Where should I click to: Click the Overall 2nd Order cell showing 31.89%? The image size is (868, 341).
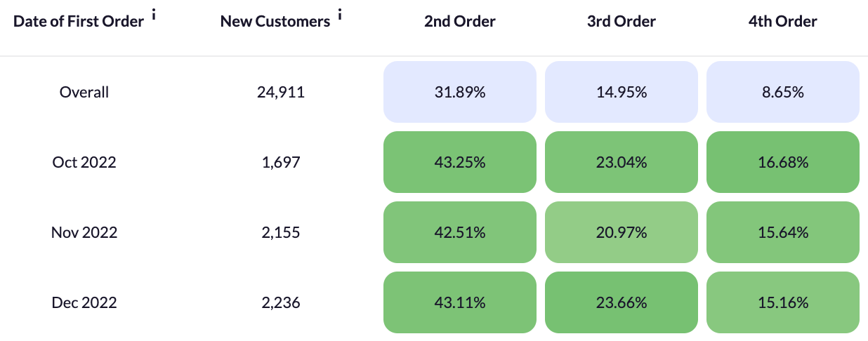tap(460, 92)
